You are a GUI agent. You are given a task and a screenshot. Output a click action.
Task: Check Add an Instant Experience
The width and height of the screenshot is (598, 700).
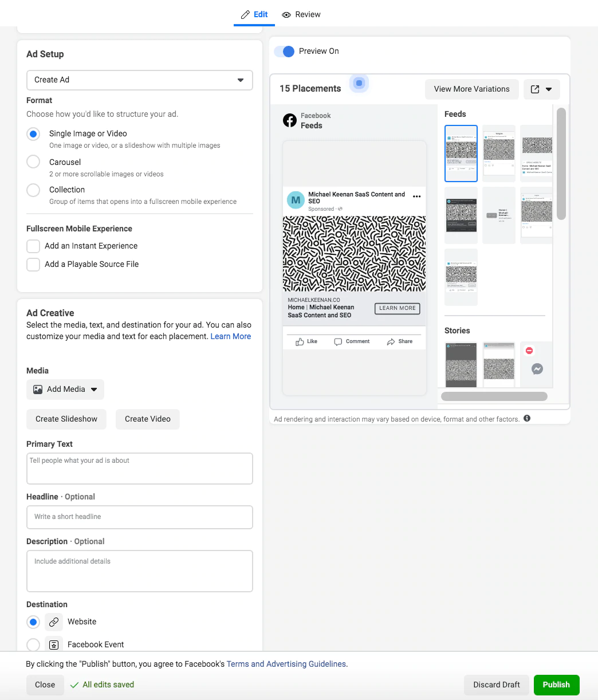coord(33,246)
